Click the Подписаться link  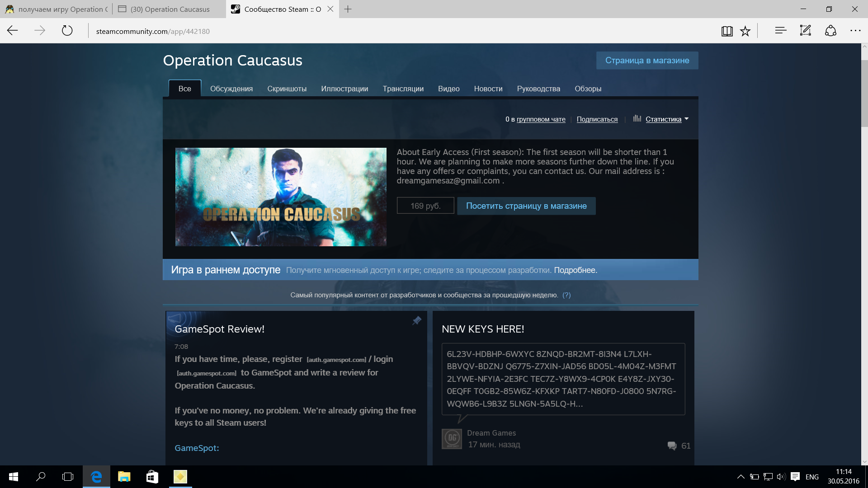click(x=597, y=119)
